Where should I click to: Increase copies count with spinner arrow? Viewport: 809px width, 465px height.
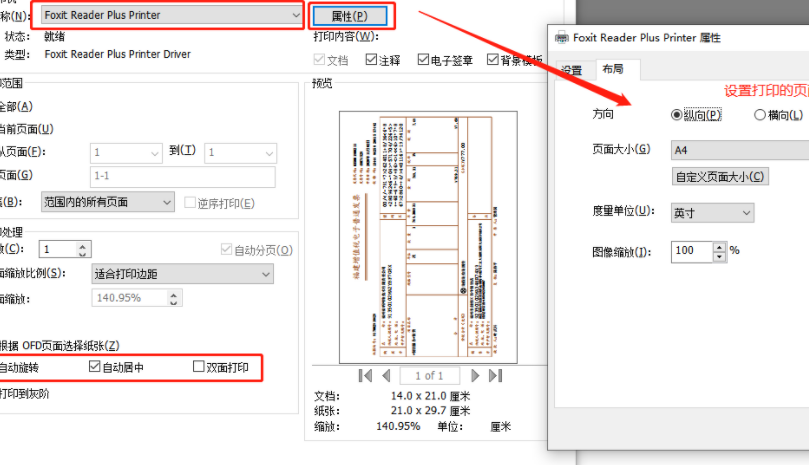click(82, 244)
